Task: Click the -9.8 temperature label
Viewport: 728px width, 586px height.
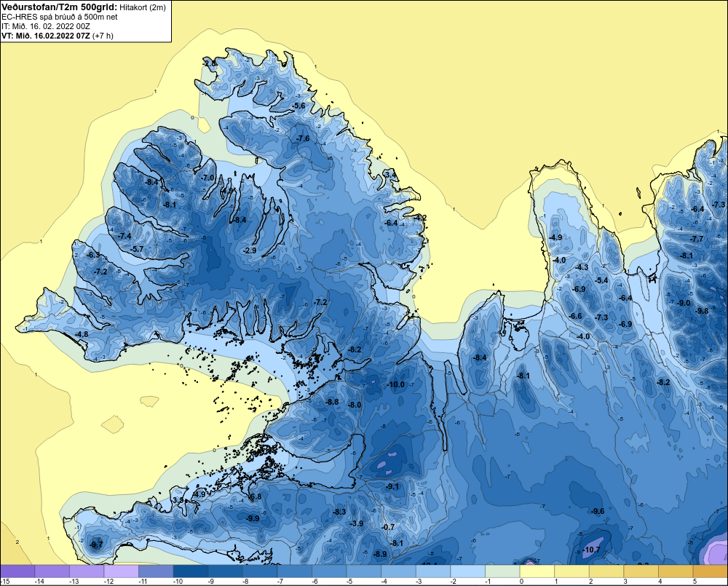Action: point(703,311)
